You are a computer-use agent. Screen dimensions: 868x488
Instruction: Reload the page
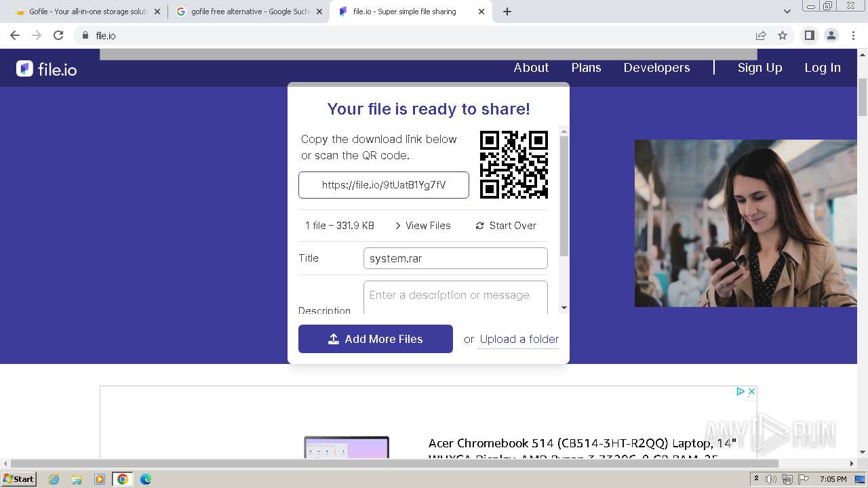(58, 35)
